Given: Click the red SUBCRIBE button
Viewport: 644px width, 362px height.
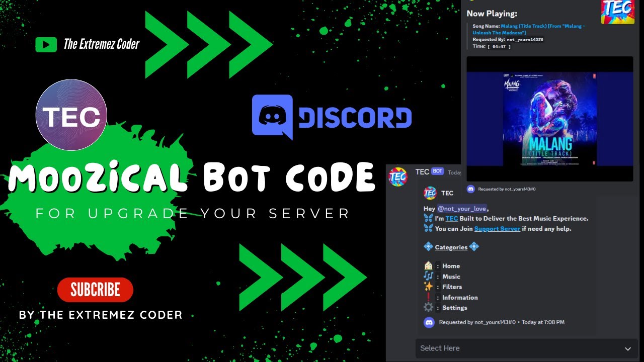Looking at the screenshot, I should tap(95, 290).
